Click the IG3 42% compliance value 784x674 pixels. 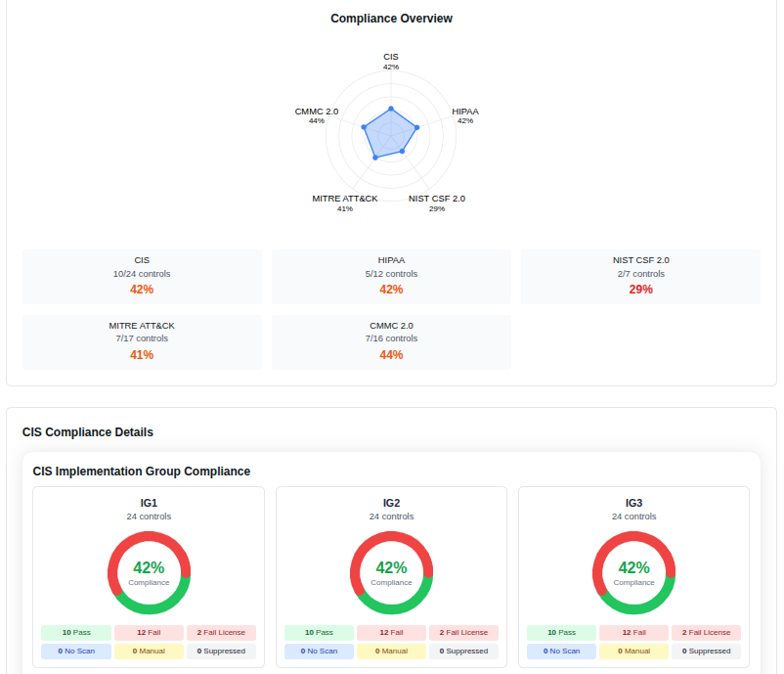(x=634, y=567)
